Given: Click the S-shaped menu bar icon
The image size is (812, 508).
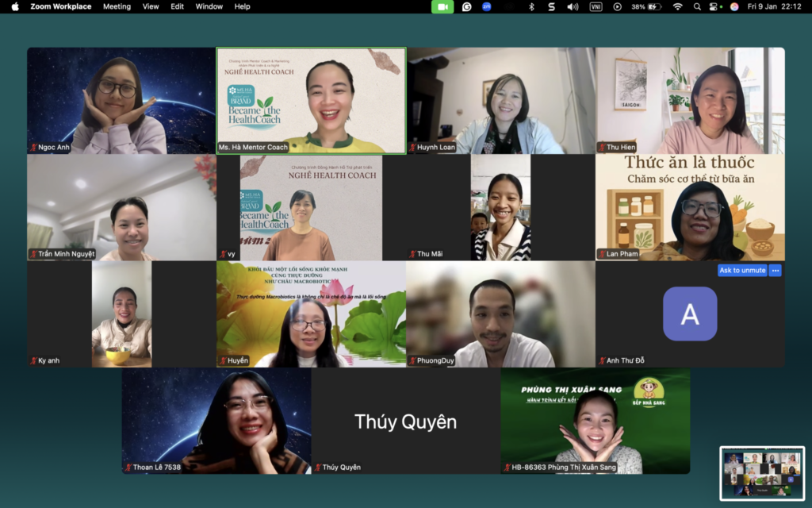Looking at the screenshot, I should point(552,6).
